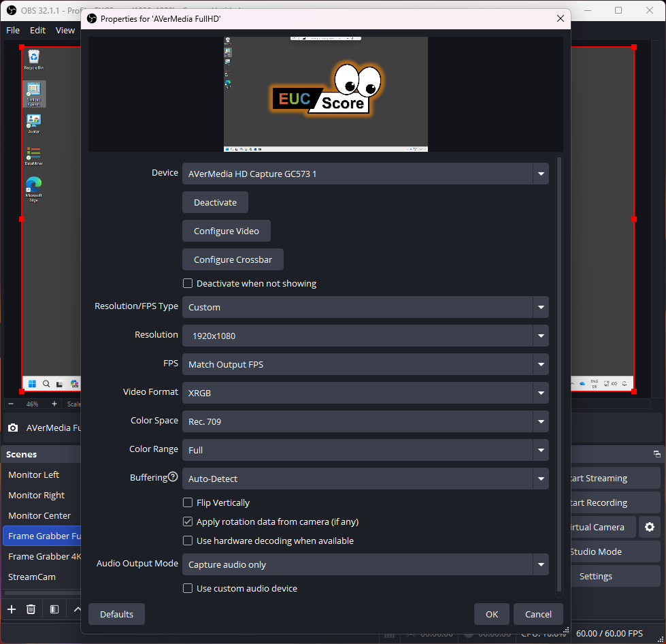Open the Video Format dropdown
666x644 pixels.
click(540, 393)
